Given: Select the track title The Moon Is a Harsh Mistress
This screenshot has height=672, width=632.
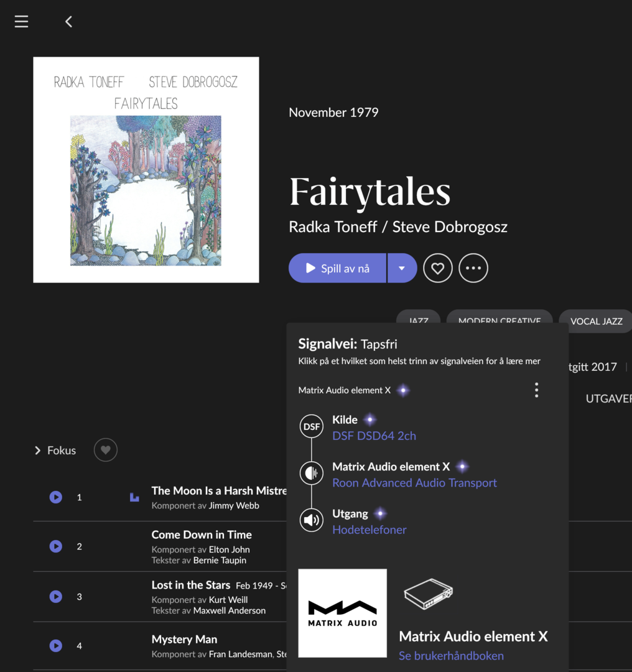Looking at the screenshot, I should (219, 491).
